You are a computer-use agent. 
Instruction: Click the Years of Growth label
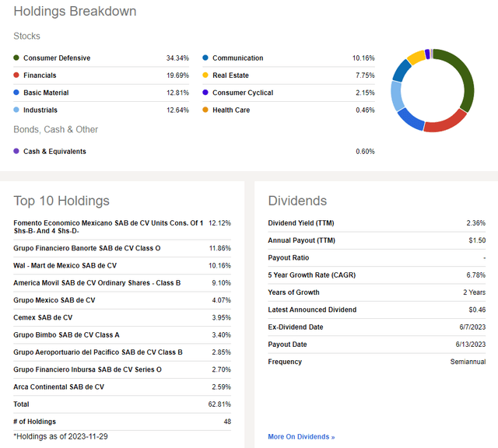pos(294,292)
